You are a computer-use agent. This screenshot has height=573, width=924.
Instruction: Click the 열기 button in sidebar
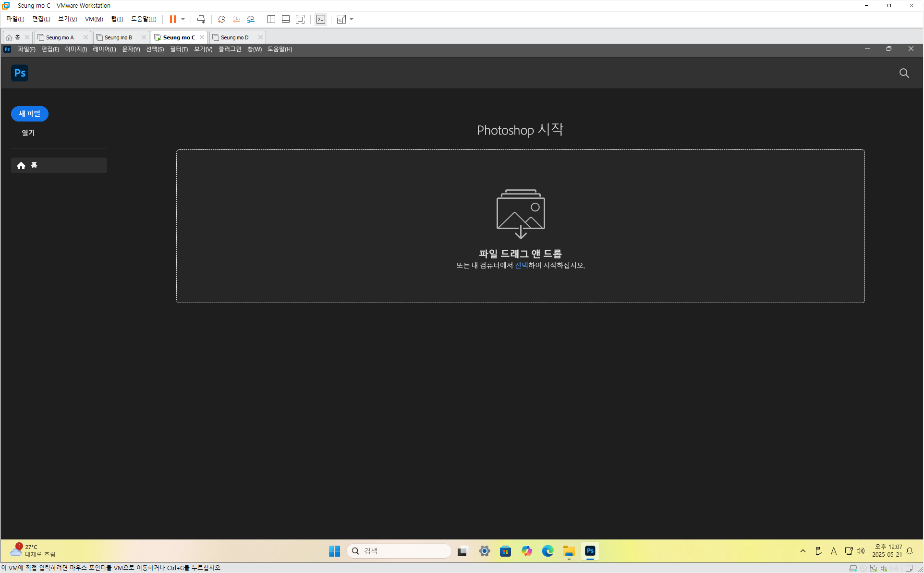[28, 133]
